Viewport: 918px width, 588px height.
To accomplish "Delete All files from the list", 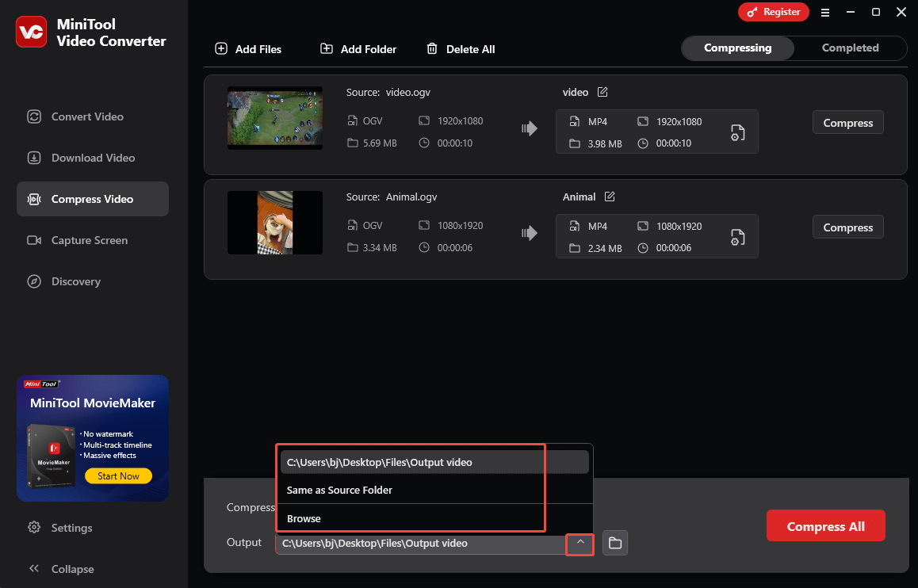I will pos(461,48).
